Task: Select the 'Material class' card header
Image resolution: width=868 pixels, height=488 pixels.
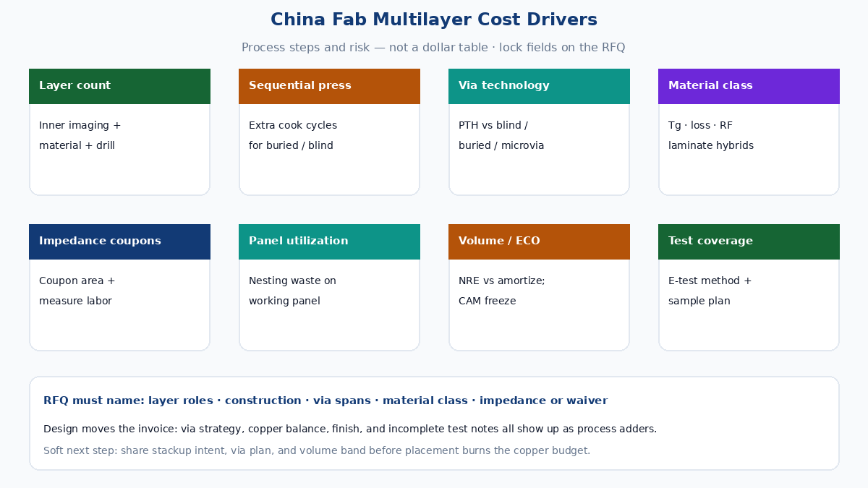Action: click(749, 86)
